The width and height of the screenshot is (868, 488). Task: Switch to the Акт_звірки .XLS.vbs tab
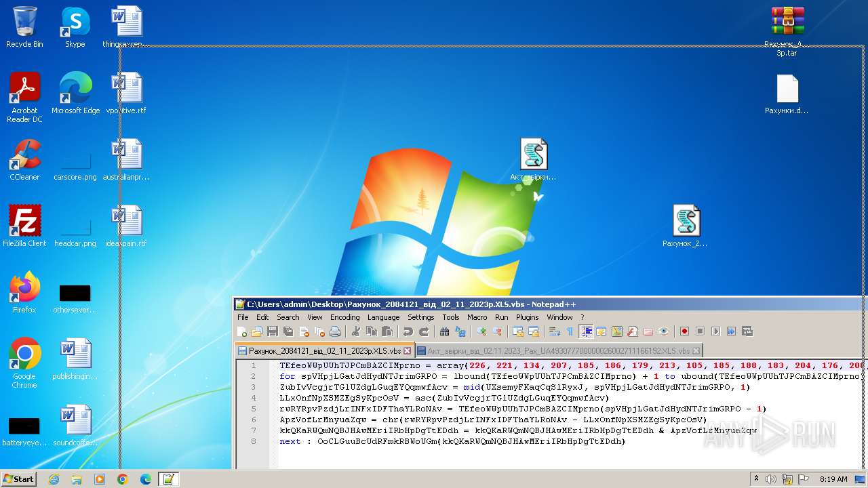point(558,350)
